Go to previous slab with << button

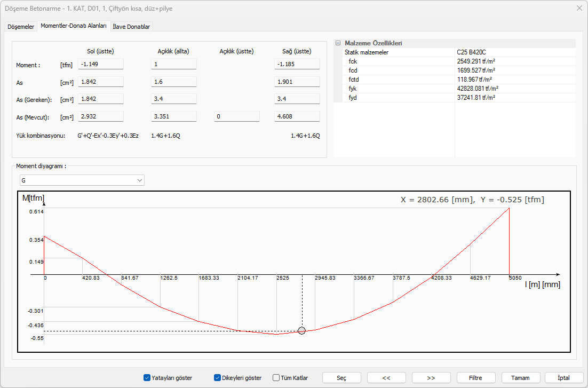tap(386, 378)
